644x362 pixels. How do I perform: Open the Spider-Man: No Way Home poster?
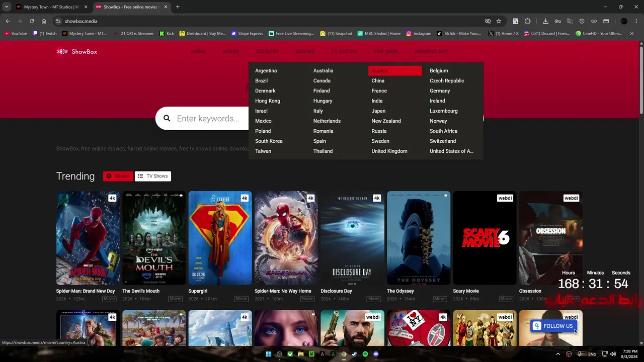pyautogui.click(x=286, y=238)
